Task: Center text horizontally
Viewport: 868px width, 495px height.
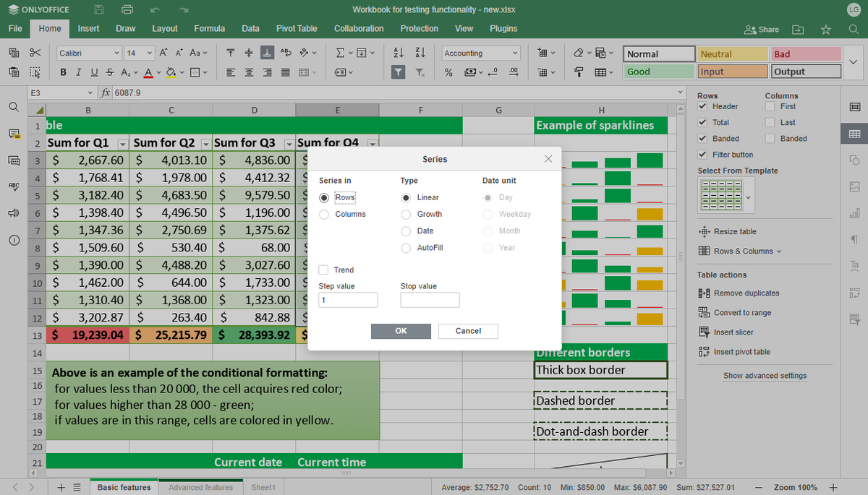Action: [x=248, y=72]
